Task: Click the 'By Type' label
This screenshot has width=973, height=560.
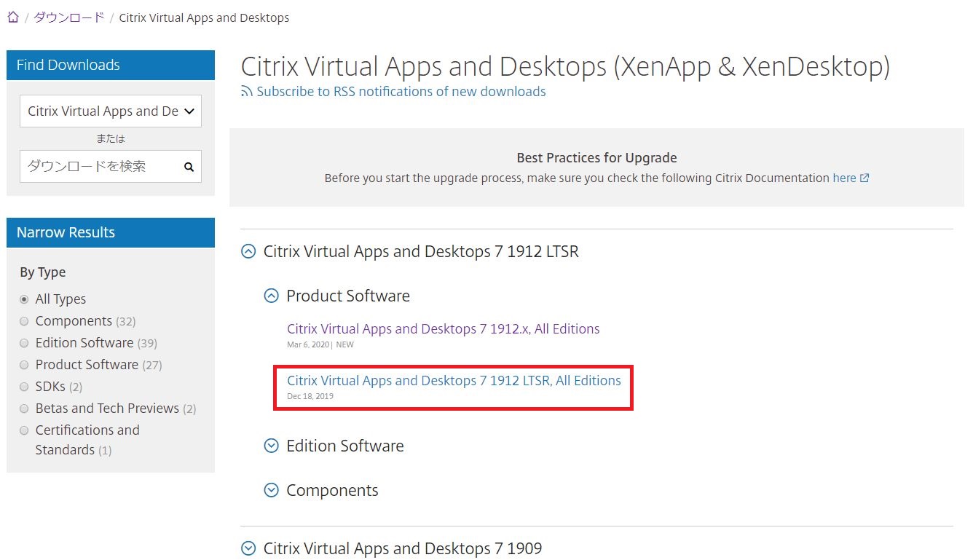Action: [43, 272]
